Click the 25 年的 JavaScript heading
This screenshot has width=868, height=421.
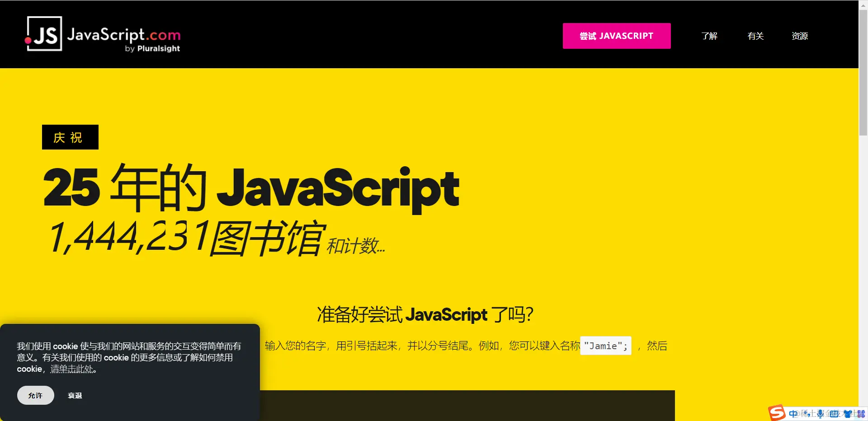click(x=251, y=188)
